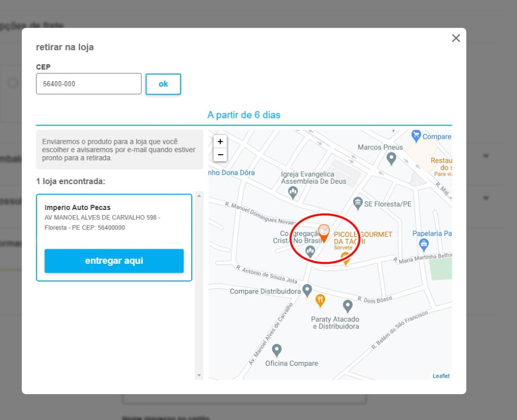Select the Imperio Auto Pecas store card
Viewport: 517px width, 420px height.
pos(114,237)
